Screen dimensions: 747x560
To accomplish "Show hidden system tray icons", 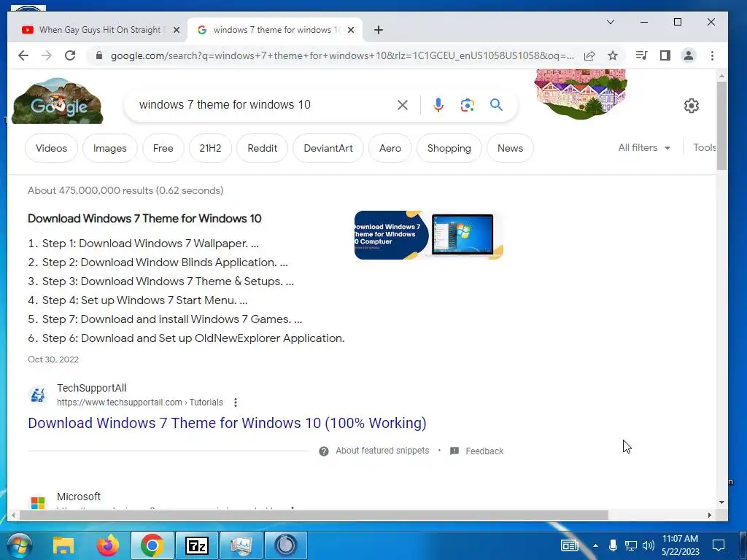I will (x=595, y=545).
